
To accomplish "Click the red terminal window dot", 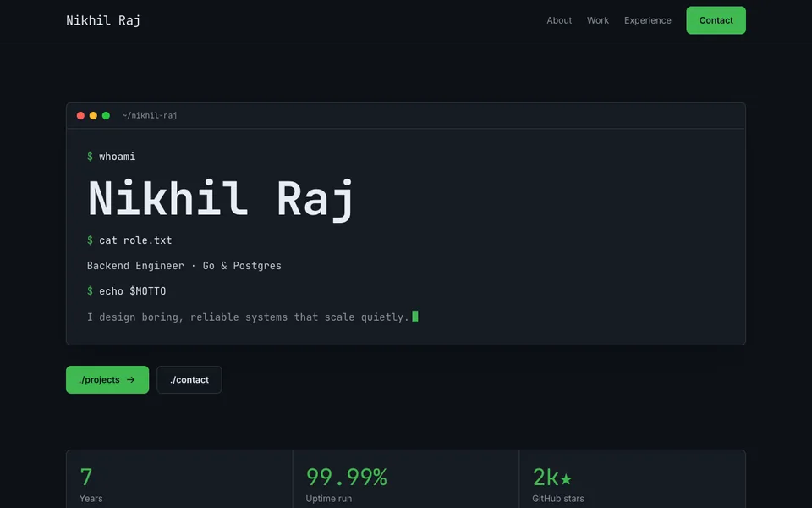I will pos(80,116).
